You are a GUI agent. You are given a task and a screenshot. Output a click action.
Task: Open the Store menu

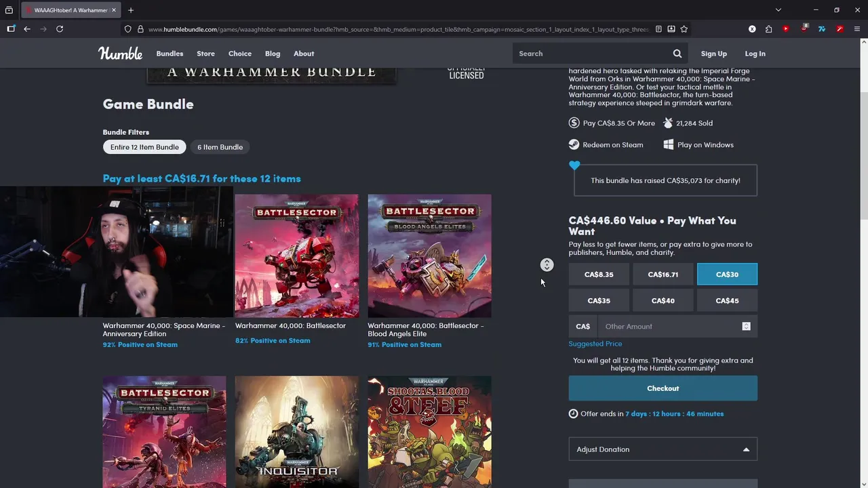click(x=205, y=54)
